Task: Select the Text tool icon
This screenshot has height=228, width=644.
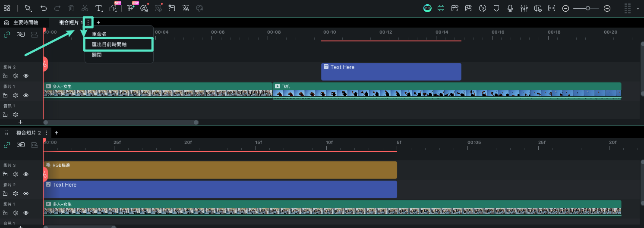Action: click(x=99, y=8)
